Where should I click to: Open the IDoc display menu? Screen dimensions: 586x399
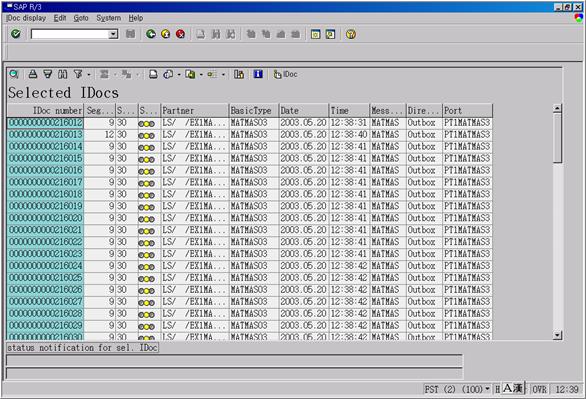[x=26, y=18]
